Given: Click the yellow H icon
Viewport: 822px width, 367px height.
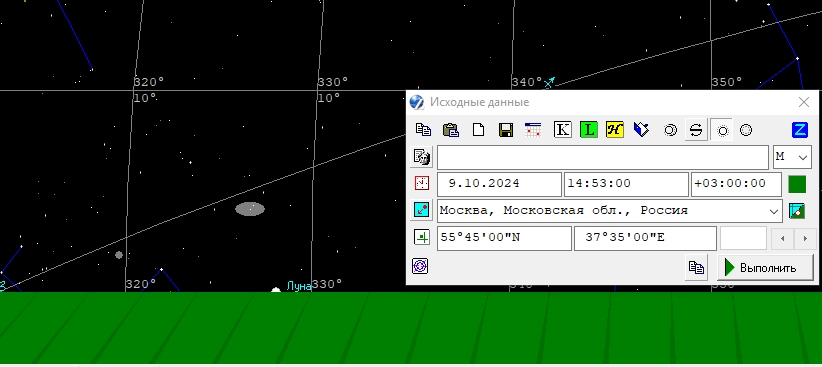Looking at the screenshot, I should tap(614, 129).
